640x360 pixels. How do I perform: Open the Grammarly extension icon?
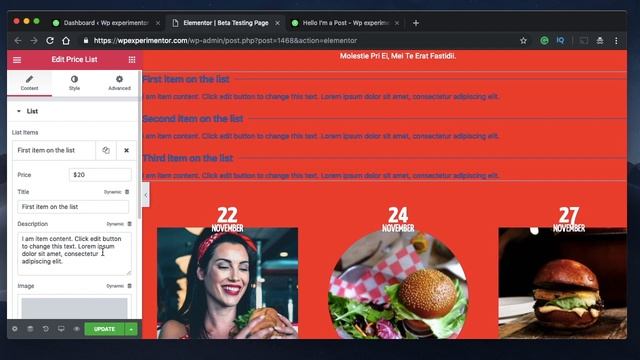(544, 40)
